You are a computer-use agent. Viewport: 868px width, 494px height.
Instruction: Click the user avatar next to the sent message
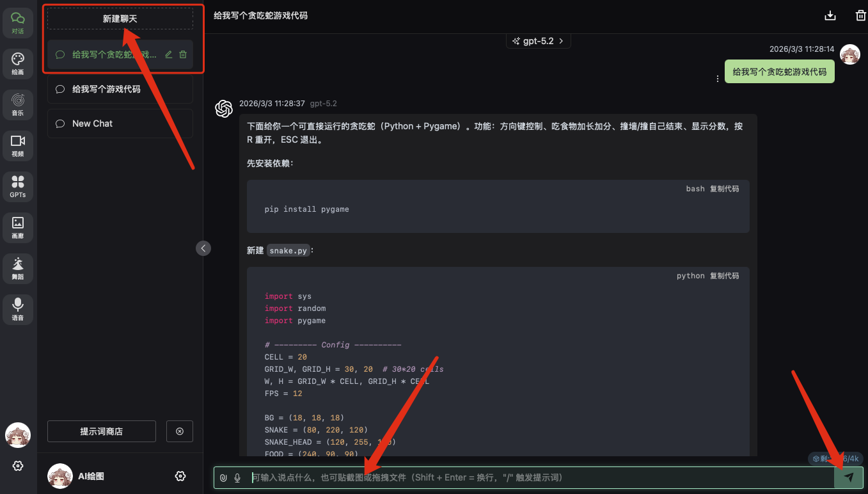[x=850, y=55]
